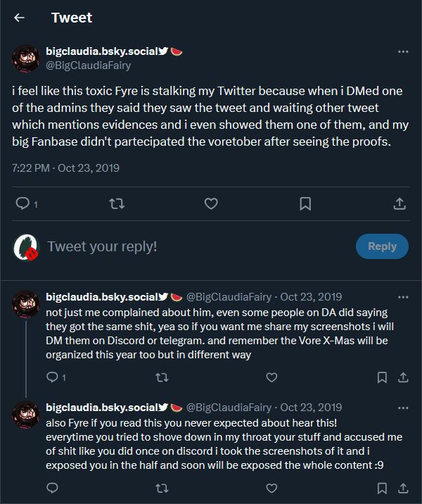
Task: Click reply icon on main tweet
Action: tap(22, 203)
